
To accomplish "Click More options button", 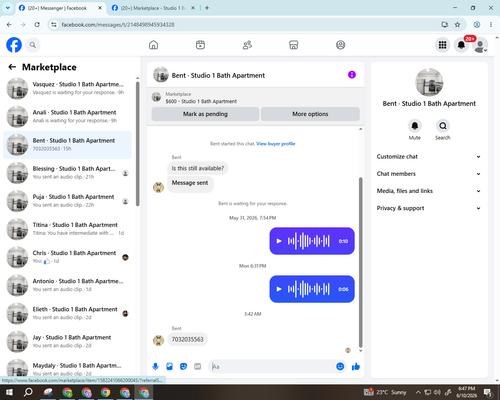I will point(310,114).
